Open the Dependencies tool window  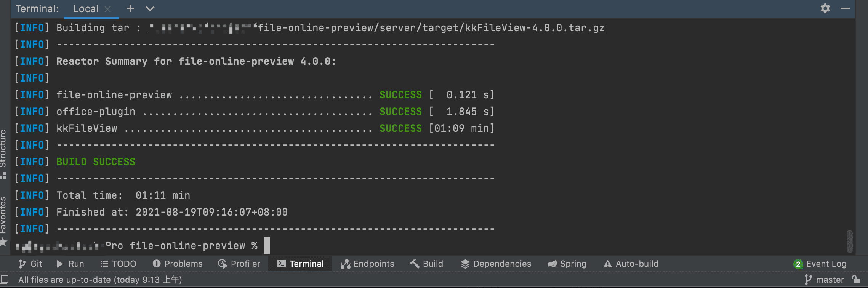point(496,264)
